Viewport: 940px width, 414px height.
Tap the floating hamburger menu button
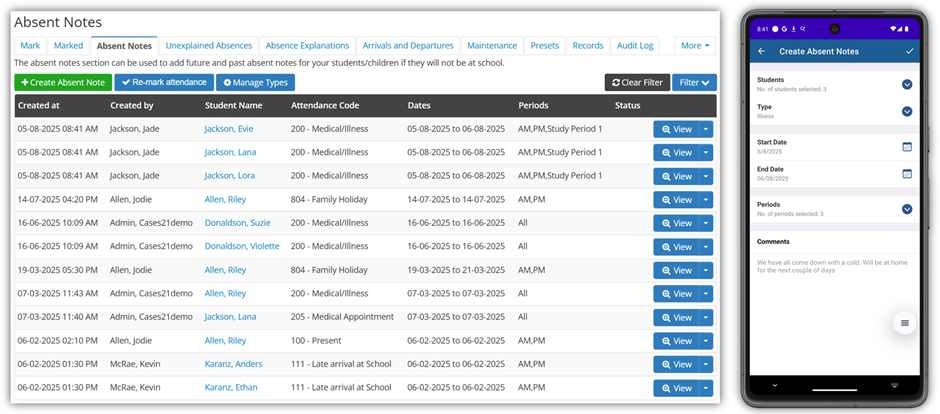pyautogui.click(x=904, y=323)
